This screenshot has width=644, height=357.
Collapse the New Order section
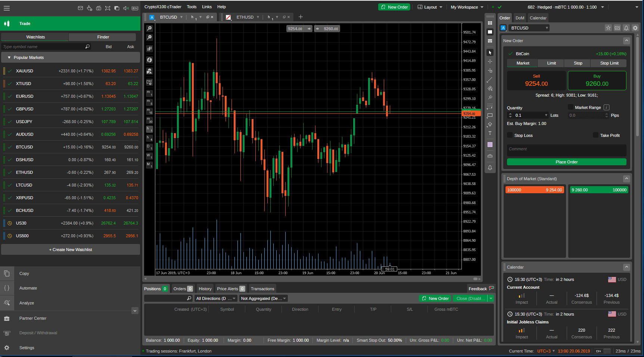626,41
